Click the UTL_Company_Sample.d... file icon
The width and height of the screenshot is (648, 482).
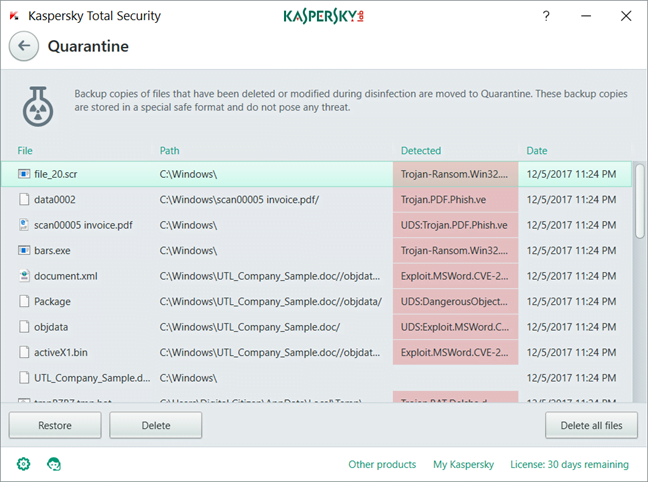point(24,378)
